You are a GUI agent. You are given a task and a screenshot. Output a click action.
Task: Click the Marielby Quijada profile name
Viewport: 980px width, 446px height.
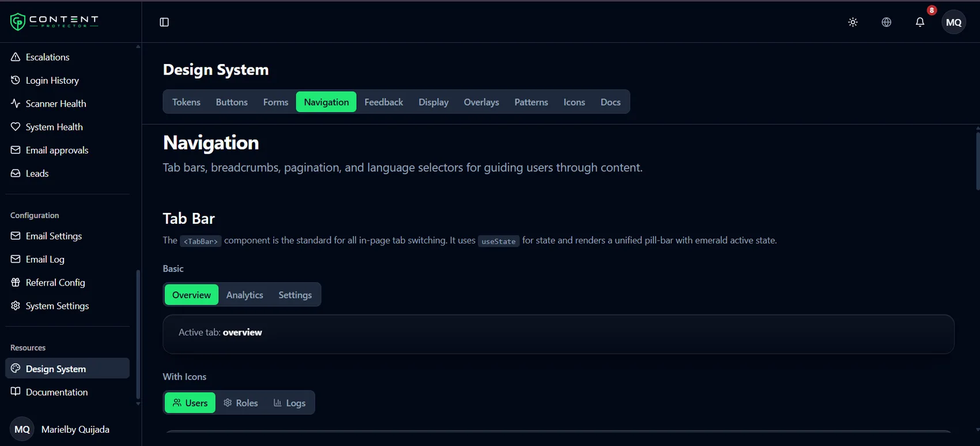coord(76,429)
